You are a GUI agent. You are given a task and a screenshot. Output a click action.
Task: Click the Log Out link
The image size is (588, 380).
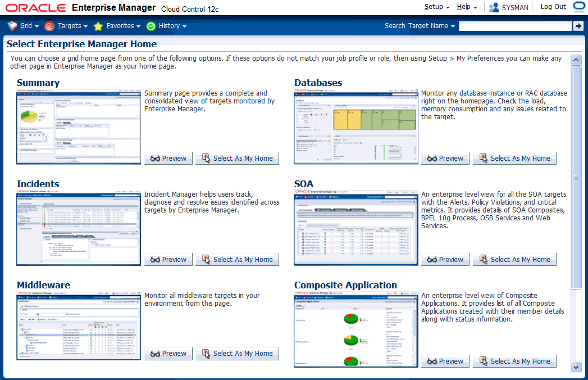pyautogui.click(x=553, y=7)
